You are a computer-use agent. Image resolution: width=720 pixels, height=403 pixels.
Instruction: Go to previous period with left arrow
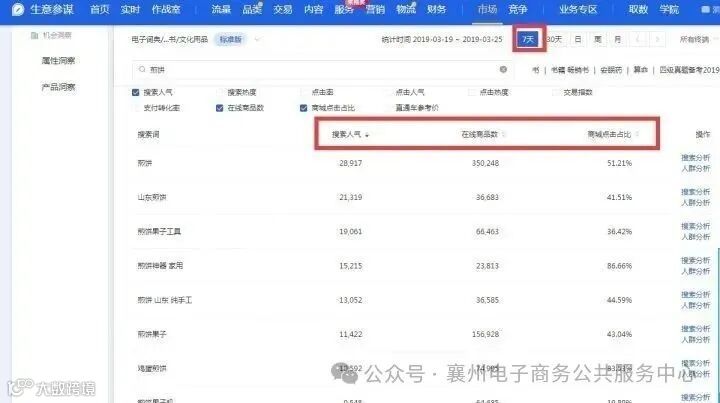click(x=637, y=39)
